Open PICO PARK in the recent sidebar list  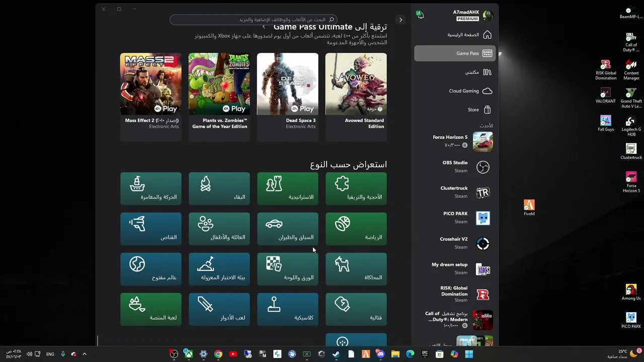coord(455,218)
